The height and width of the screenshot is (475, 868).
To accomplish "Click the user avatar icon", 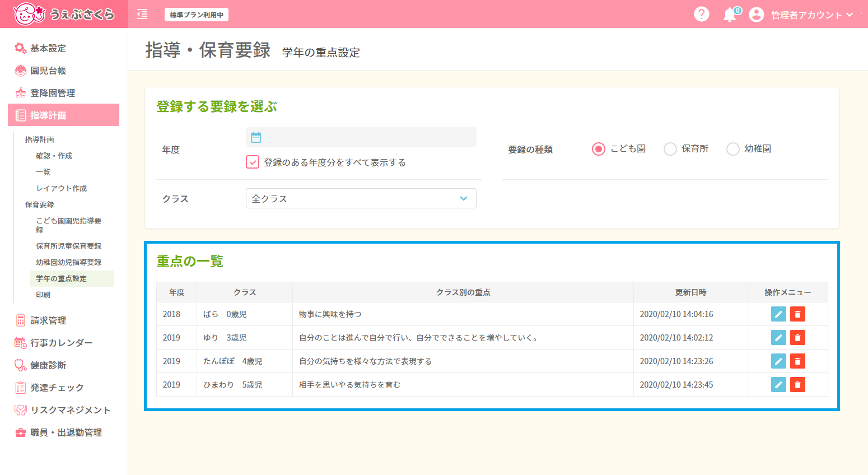I will 756,15.
